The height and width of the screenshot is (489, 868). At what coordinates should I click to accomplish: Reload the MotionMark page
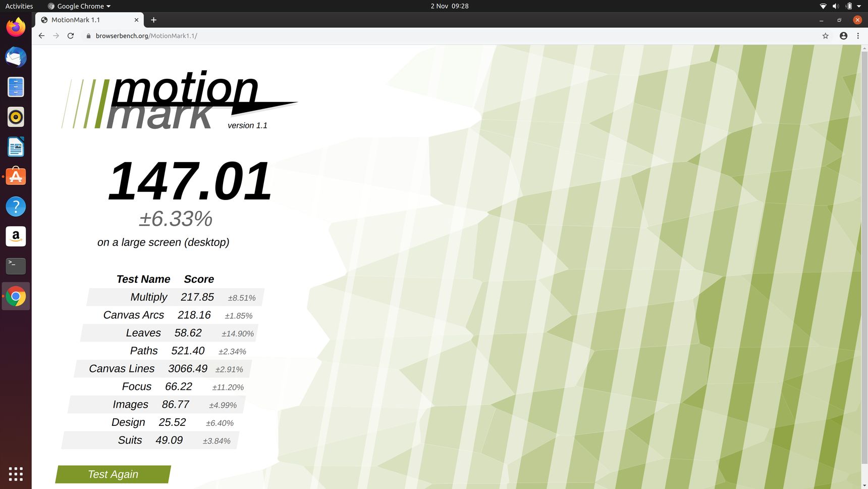[x=71, y=36]
